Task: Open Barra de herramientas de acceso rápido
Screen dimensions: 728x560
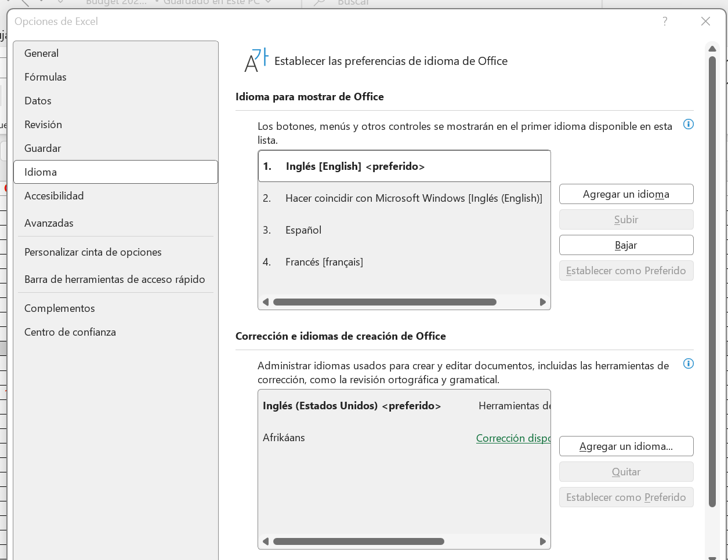Action: coord(115,279)
